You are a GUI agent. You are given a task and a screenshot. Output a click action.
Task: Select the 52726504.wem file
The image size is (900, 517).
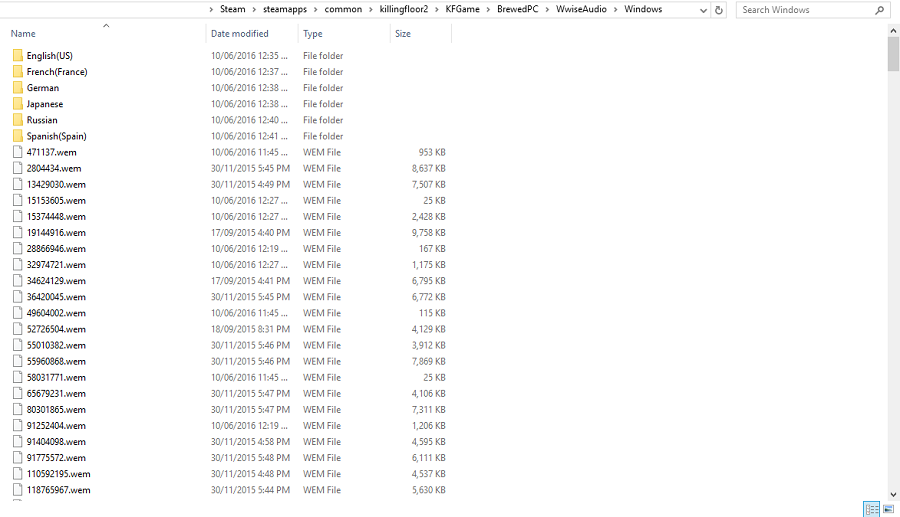point(56,329)
